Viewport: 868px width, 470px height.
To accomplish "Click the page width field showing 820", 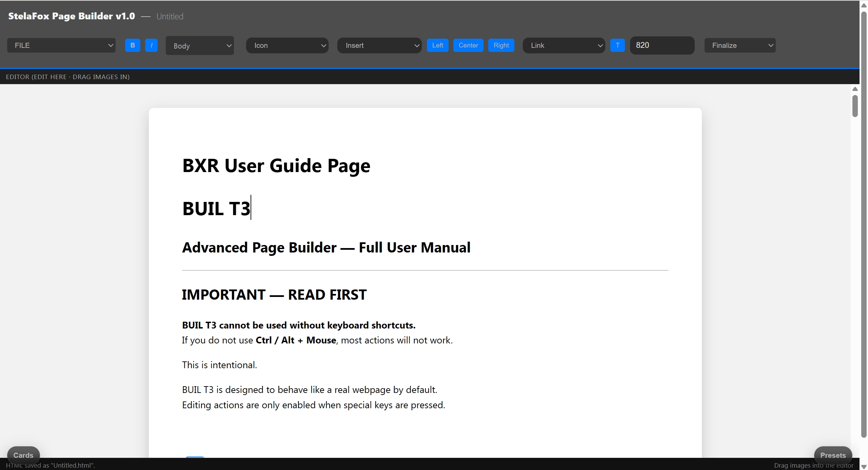I will pyautogui.click(x=662, y=45).
